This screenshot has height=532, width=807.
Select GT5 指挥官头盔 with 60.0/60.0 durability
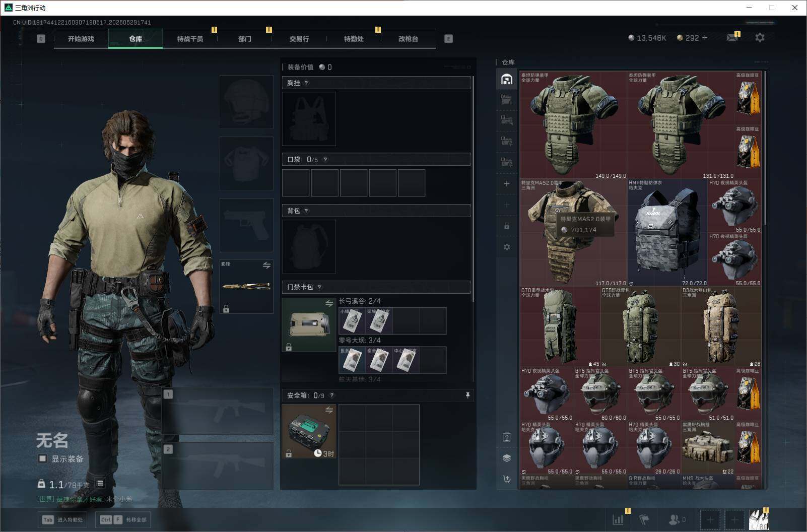tap(600, 394)
